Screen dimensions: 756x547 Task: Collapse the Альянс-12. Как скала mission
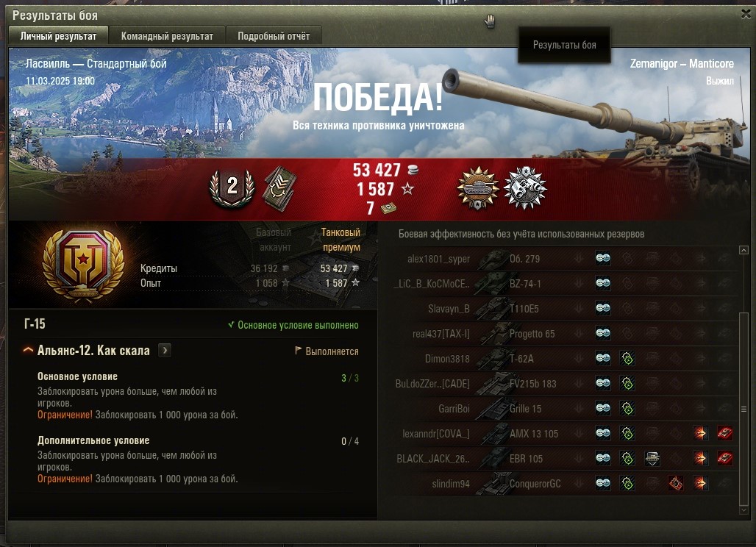tap(29, 351)
